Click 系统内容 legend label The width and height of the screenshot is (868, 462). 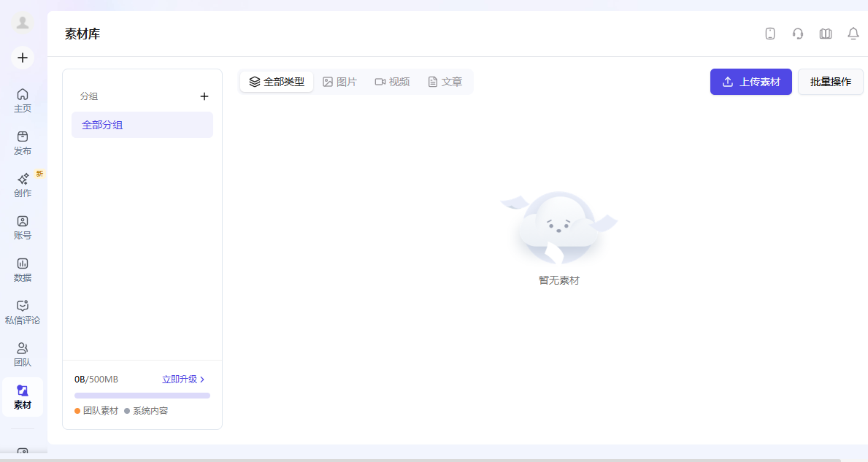(150, 411)
